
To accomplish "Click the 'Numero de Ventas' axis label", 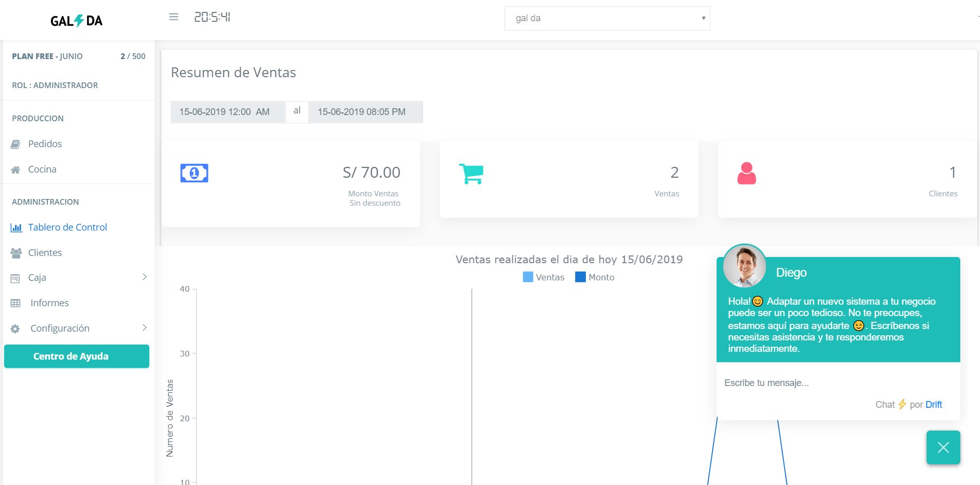I will tap(170, 418).
